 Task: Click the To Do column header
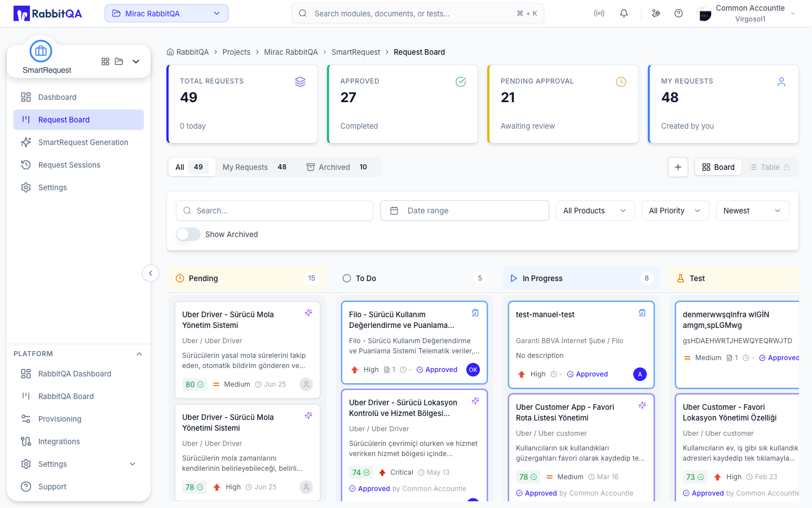[414, 278]
